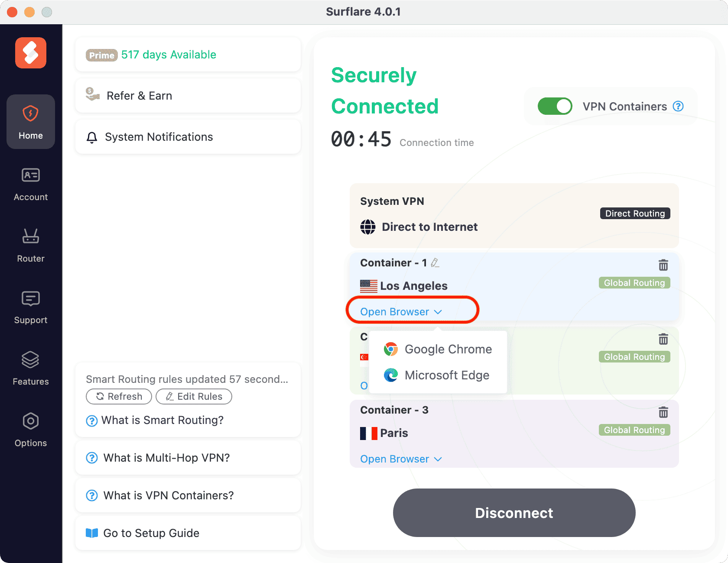Refresh the Smart Routing rules
Image resolution: width=728 pixels, height=563 pixels.
click(x=119, y=396)
